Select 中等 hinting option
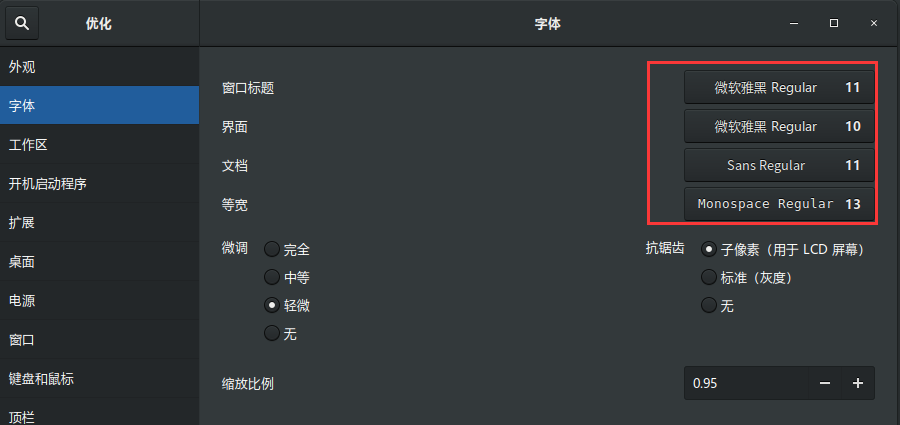The image size is (900, 425). (271, 277)
